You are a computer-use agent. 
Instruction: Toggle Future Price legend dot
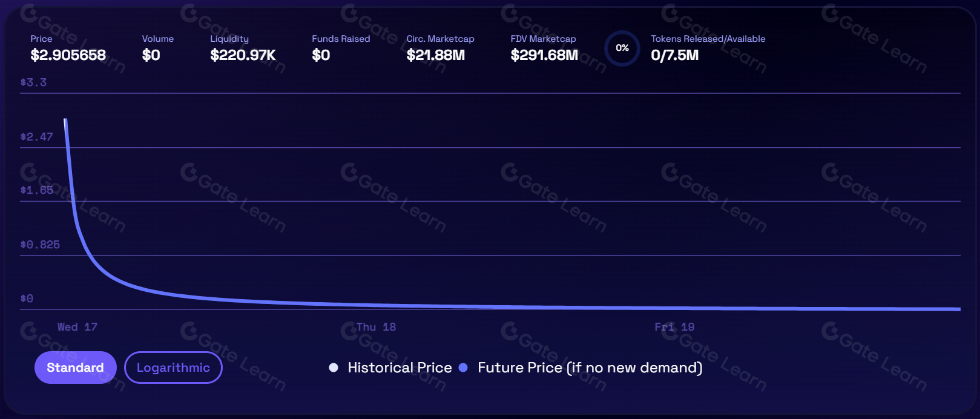(x=463, y=368)
